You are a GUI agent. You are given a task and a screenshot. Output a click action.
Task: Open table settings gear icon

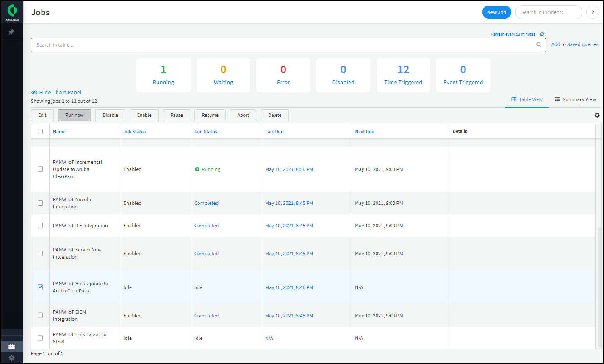(597, 115)
